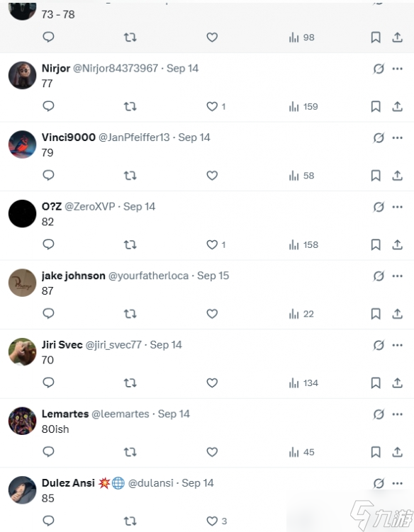This screenshot has height=532, width=414.
Task: Bookmark Lemartes's "80ish" tweet
Action: click(x=376, y=452)
